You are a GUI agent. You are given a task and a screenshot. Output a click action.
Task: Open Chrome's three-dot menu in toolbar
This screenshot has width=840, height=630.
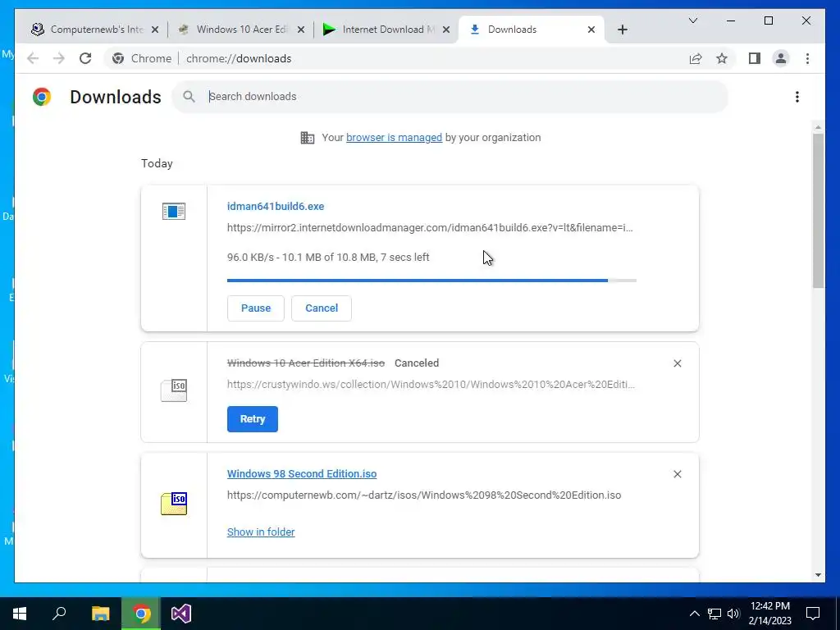pos(807,58)
